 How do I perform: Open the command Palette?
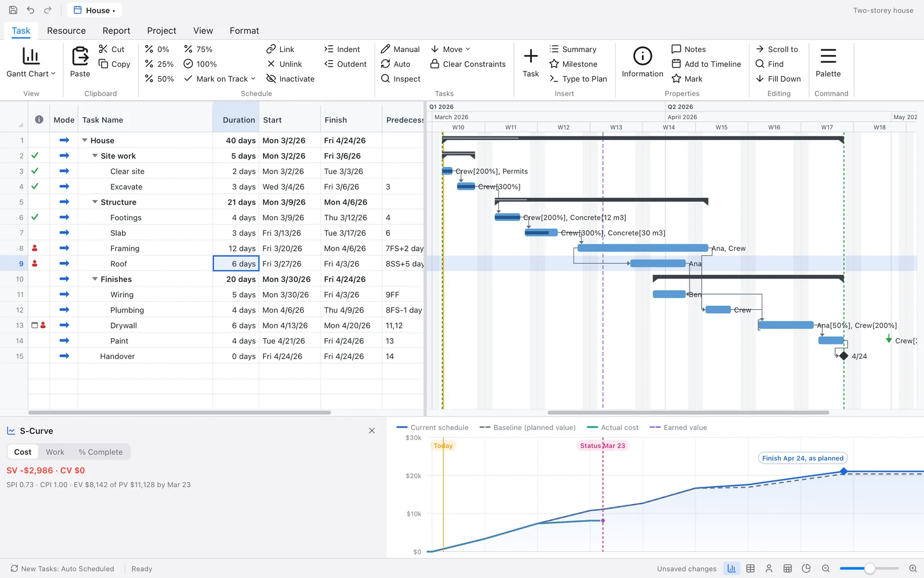828,62
